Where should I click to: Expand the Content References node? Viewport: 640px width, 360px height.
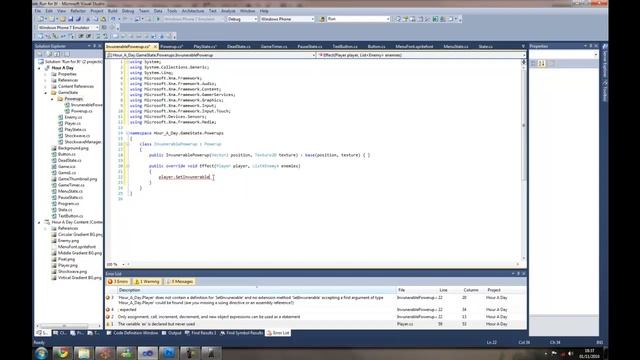pyautogui.click(x=46, y=87)
